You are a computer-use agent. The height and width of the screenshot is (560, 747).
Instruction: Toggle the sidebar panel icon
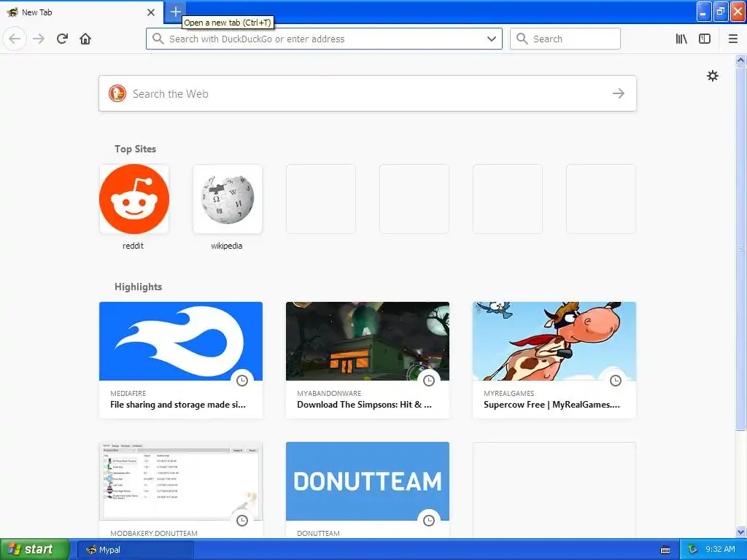(705, 39)
